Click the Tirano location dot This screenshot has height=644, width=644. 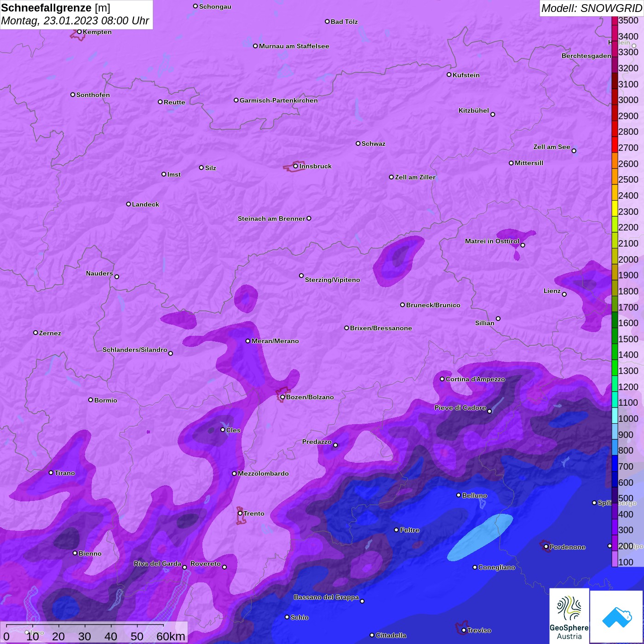pyautogui.click(x=51, y=472)
